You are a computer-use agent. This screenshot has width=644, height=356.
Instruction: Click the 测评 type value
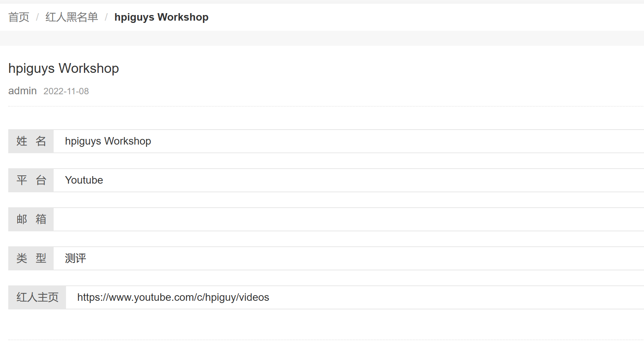tap(75, 258)
